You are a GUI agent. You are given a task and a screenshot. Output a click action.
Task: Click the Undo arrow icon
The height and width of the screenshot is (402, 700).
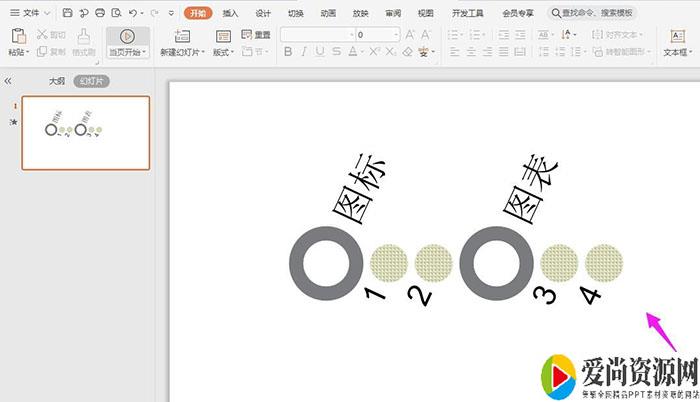point(134,13)
